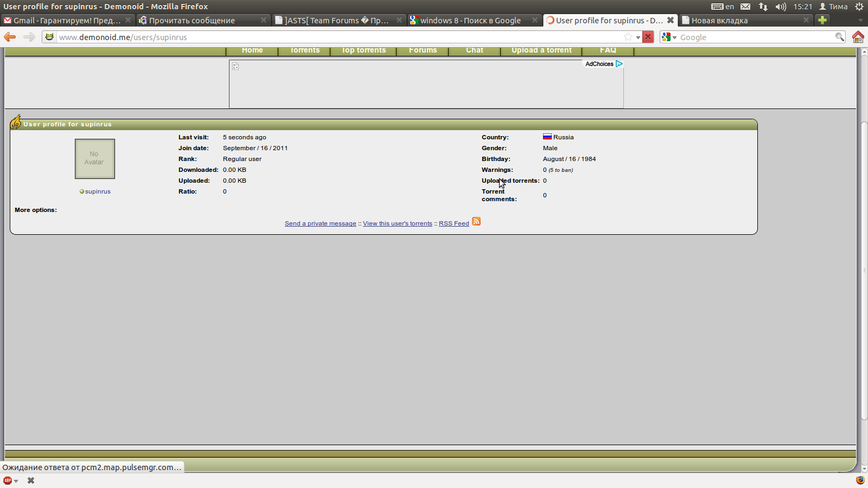Click the Send a private message link
868x488 pixels.
(x=321, y=223)
